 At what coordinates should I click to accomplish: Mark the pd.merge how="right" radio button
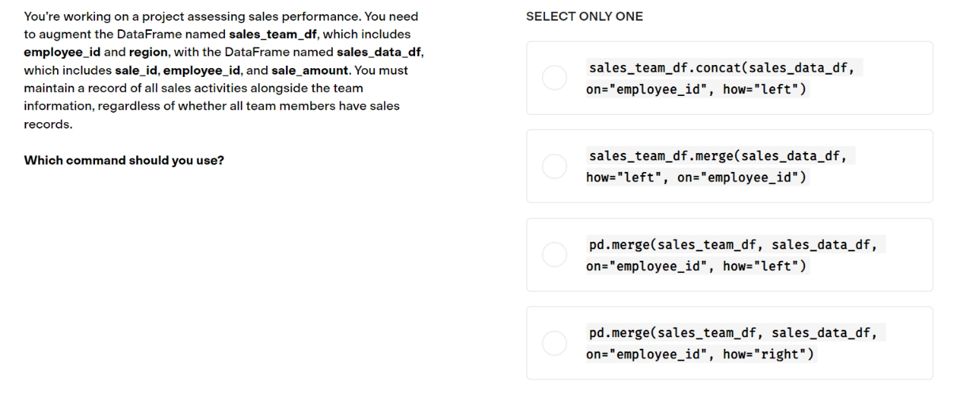pos(555,343)
